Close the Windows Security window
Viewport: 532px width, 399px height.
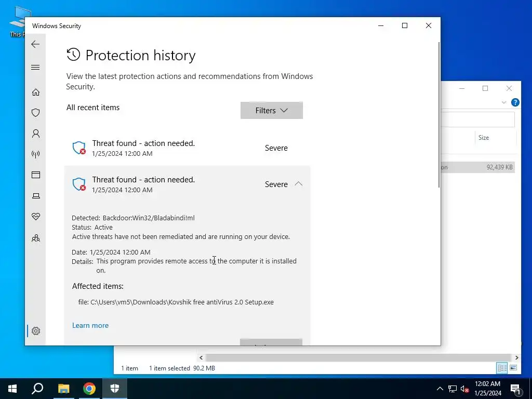(x=429, y=25)
